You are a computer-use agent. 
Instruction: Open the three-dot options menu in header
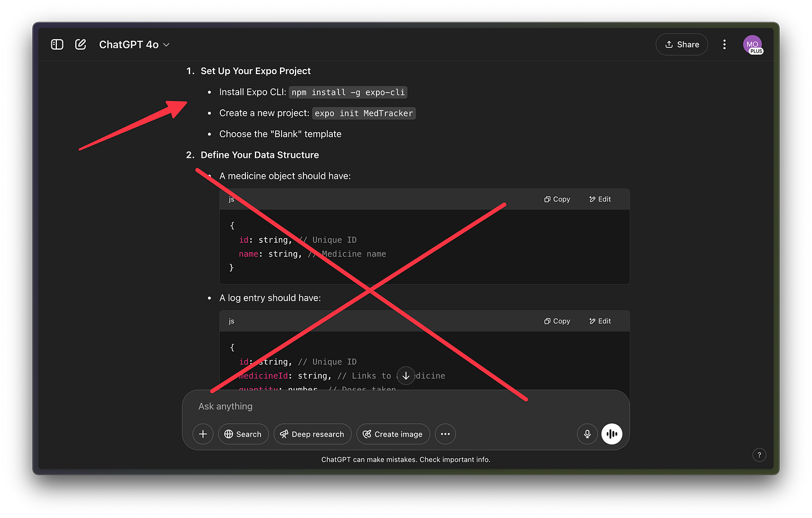click(724, 45)
